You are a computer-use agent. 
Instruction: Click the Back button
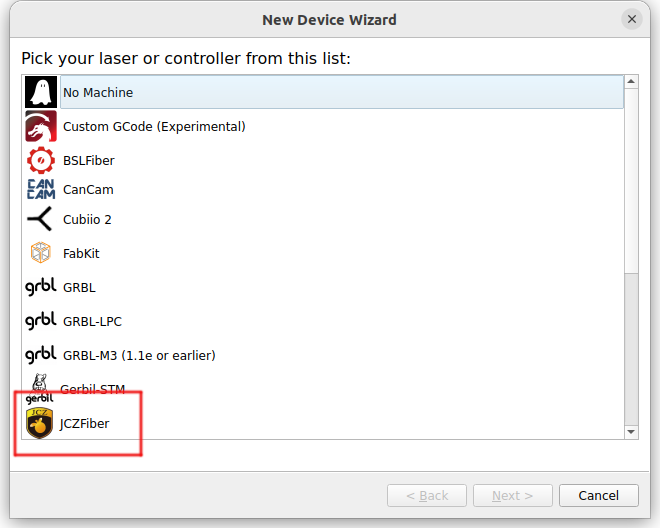(x=426, y=495)
